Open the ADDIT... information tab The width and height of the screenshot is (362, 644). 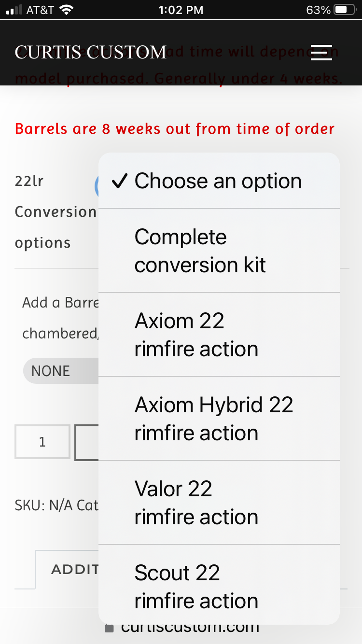tap(67, 569)
